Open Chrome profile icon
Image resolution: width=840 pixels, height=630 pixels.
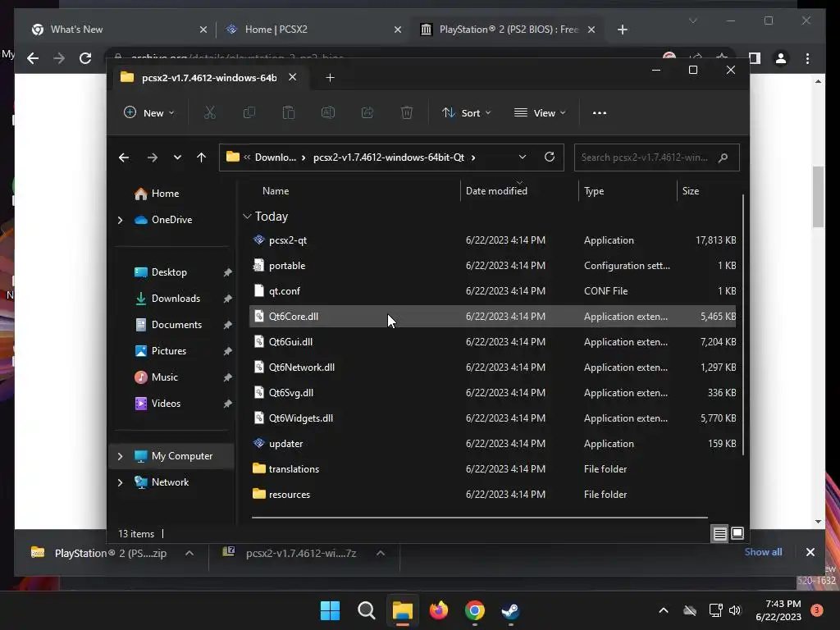point(781,58)
